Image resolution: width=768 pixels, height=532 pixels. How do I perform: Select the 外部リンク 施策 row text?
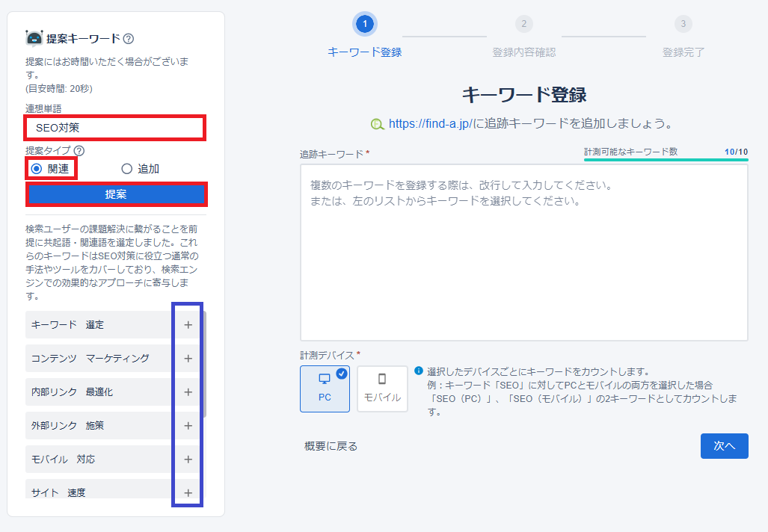tap(67, 426)
